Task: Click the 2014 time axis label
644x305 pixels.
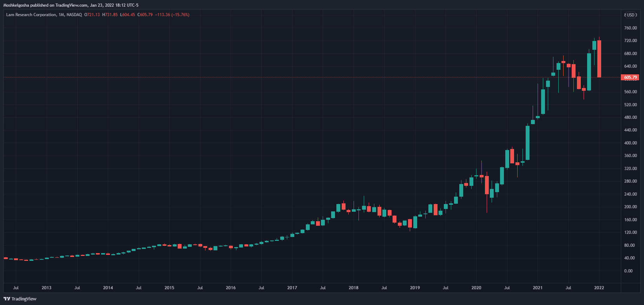Action: coord(108,288)
